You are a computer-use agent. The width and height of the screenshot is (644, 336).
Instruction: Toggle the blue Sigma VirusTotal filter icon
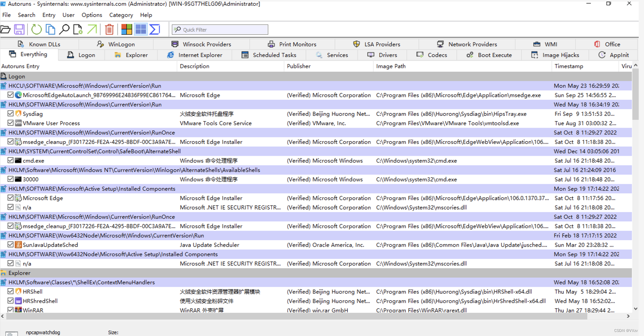(155, 29)
